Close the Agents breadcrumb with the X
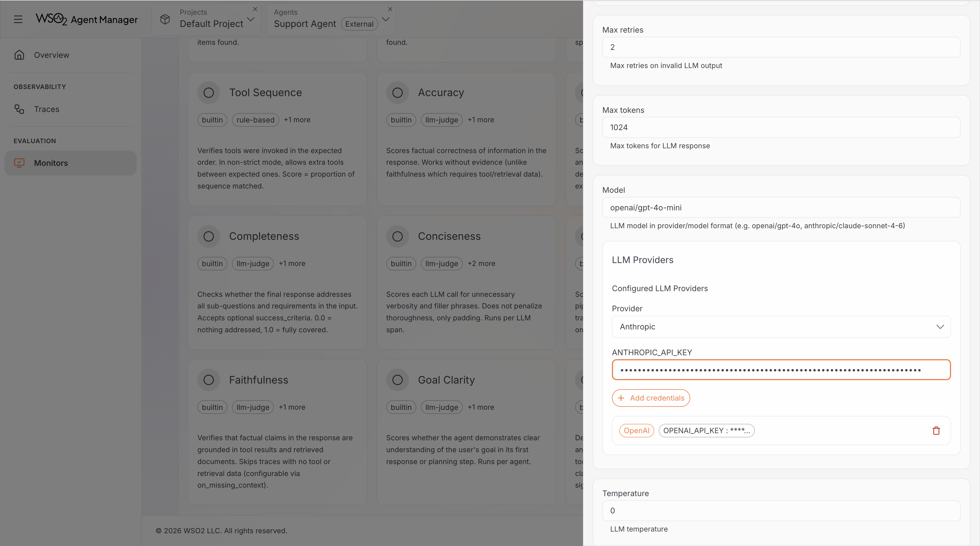Image resolution: width=980 pixels, height=546 pixels. tap(390, 9)
